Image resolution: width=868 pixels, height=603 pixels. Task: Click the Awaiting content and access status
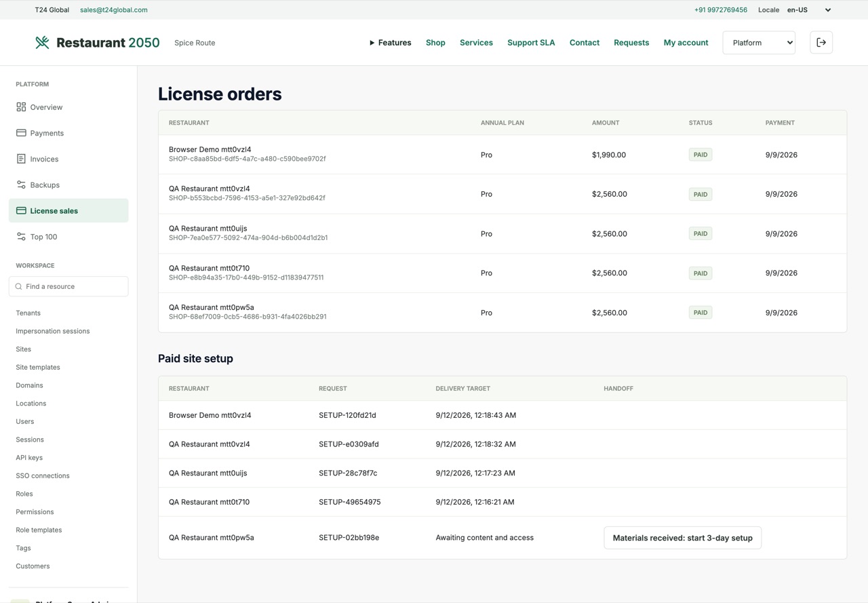tap(485, 538)
